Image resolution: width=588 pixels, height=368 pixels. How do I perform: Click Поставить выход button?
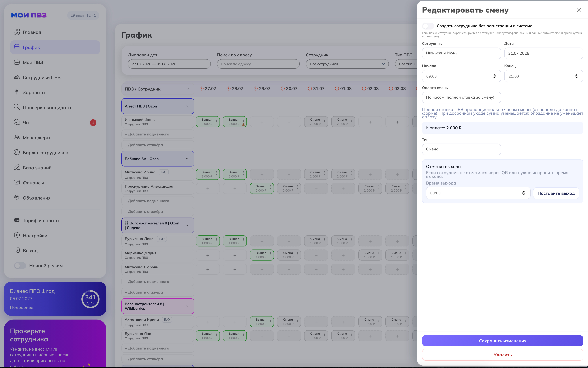(x=556, y=193)
